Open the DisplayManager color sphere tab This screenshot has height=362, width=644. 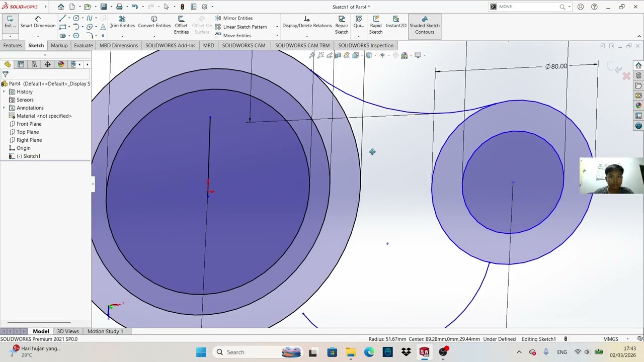pos(61,64)
